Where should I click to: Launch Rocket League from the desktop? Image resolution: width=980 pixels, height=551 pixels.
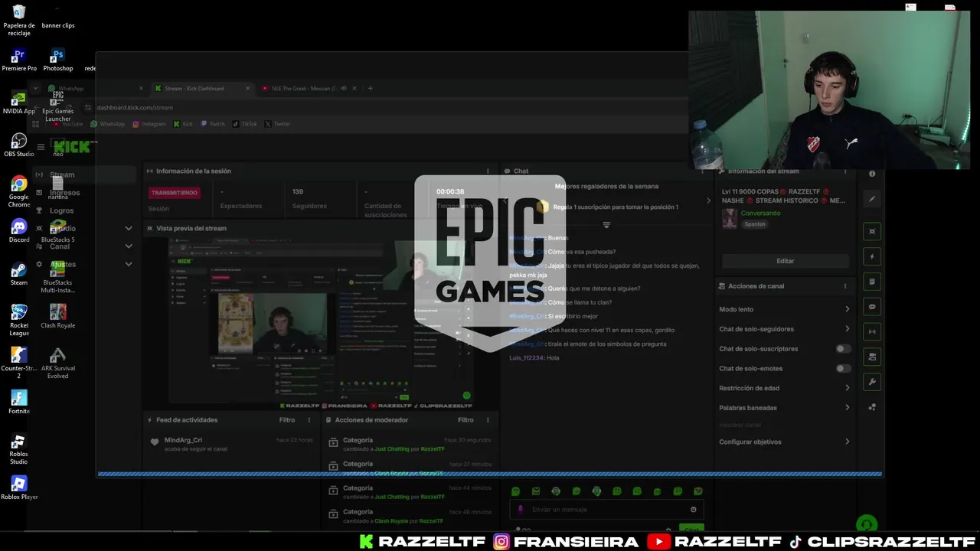point(19,321)
